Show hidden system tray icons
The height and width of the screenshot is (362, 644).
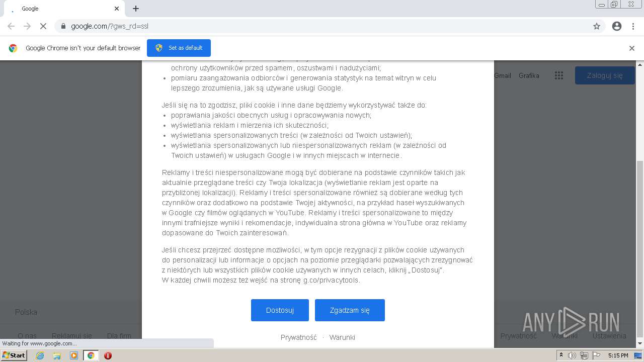point(561,355)
